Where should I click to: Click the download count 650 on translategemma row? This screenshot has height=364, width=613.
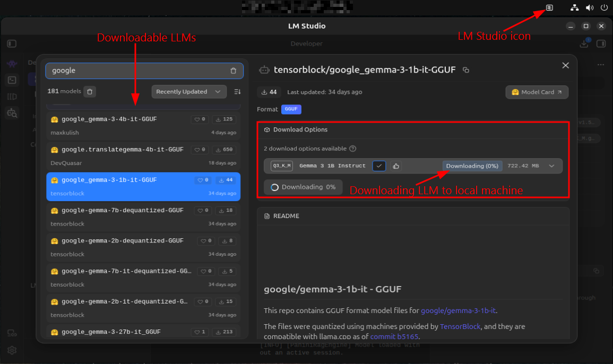[224, 150]
